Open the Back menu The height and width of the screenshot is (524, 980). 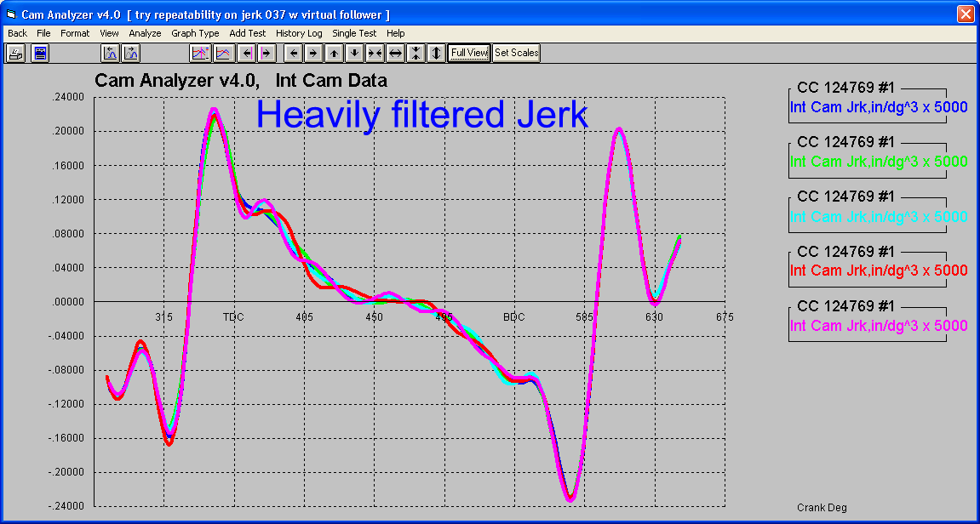click(x=18, y=33)
